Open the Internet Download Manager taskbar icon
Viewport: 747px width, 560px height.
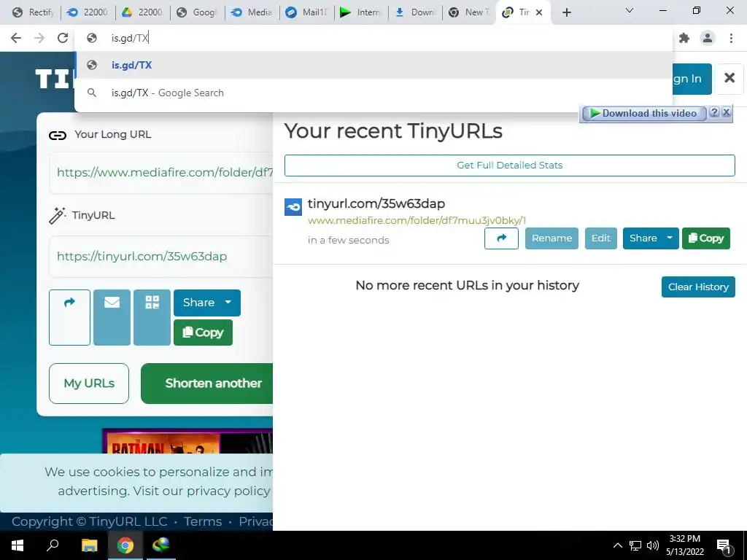point(161,545)
